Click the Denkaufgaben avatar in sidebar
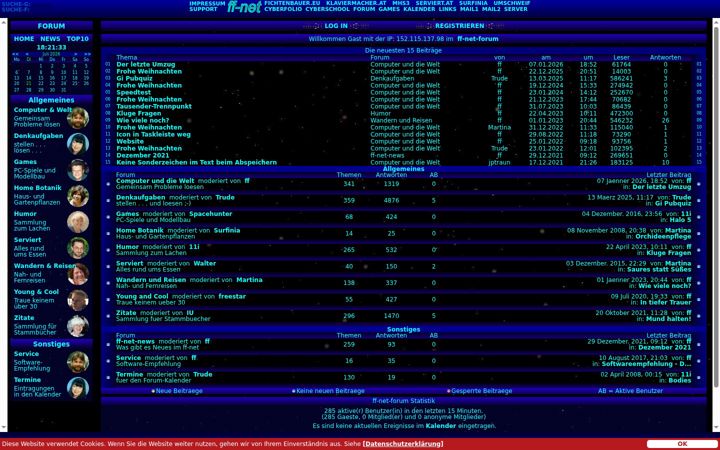This screenshot has width=720, height=450. [78, 144]
